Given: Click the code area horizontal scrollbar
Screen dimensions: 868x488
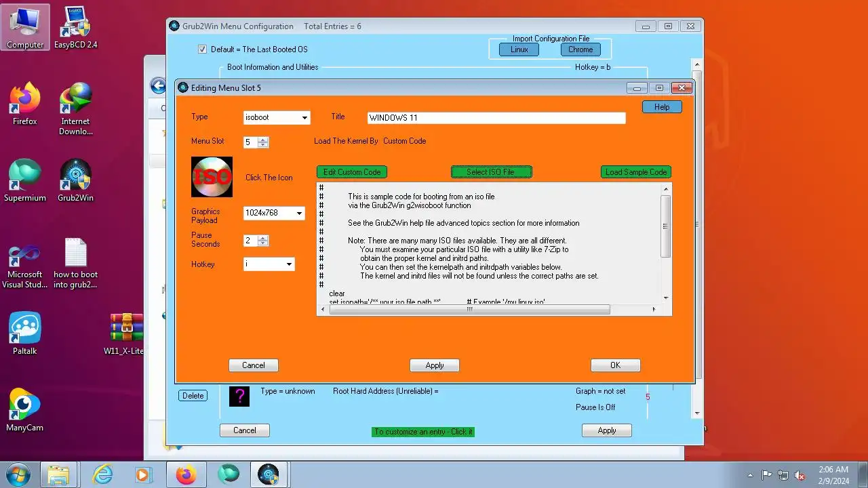Looking at the screenshot, I should (x=469, y=309).
